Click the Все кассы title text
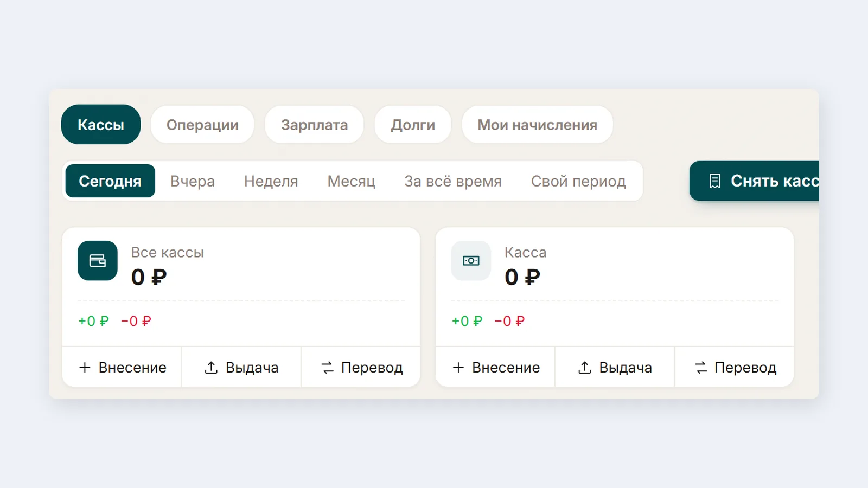Viewport: 868px width, 488px height. (167, 253)
